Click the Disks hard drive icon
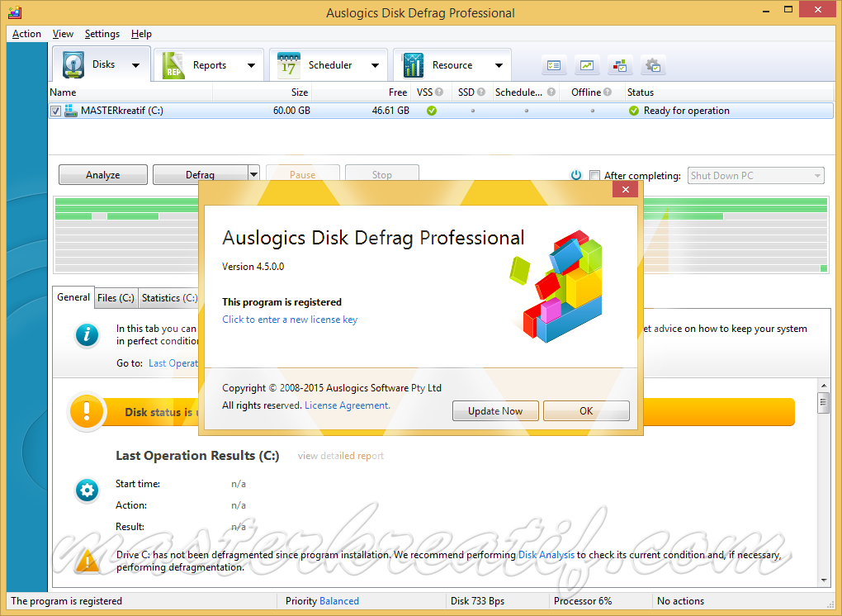The height and width of the screenshot is (616, 842). point(73,65)
